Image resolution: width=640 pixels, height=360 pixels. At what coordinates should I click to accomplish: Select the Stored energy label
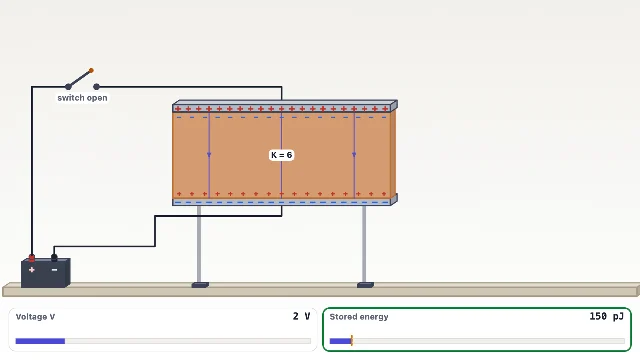click(x=359, y=317)
